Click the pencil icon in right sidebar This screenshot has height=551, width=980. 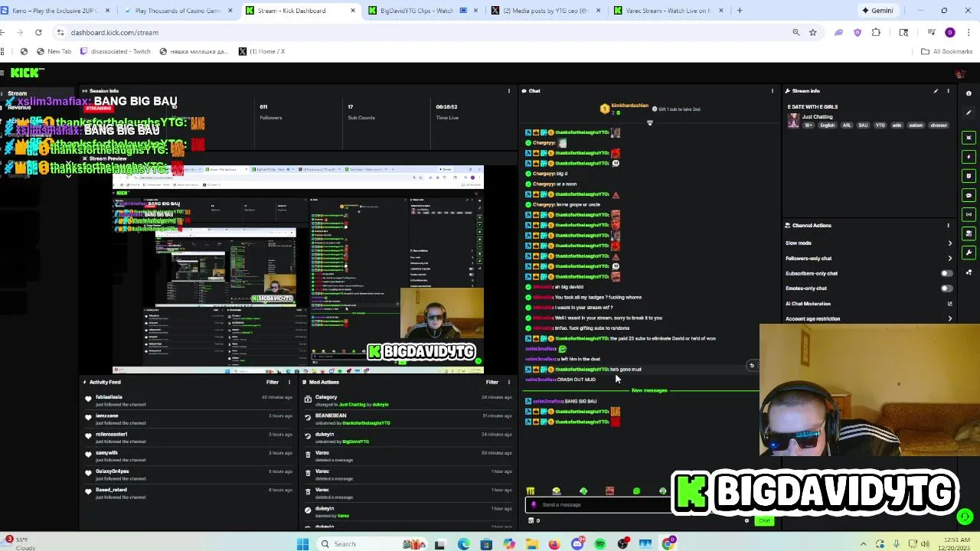pos(969,112)
